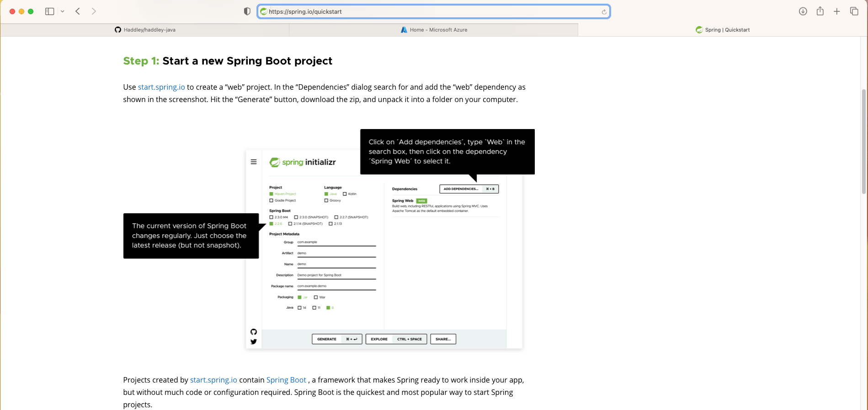Click the Safari sidebar toggle icon
Viewport: 868px width, 410px height.
(49, 11)
